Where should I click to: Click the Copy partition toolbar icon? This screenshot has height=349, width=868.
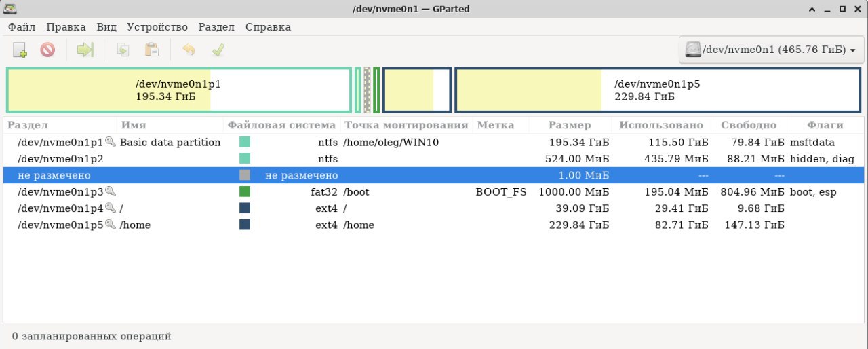[x=123, y=50]
